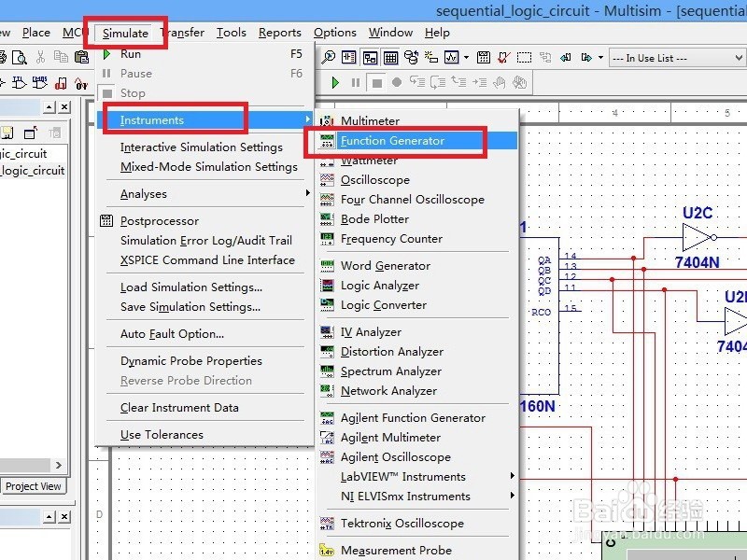Open the Place menu
This screenshot has width=747, height=560.
tap(36, 33)
